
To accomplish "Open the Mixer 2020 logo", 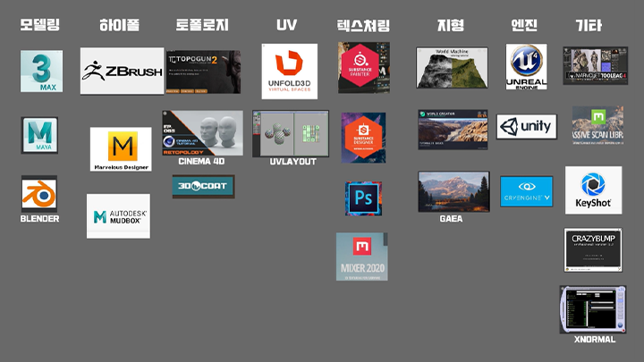I will (x=362, y=257).
